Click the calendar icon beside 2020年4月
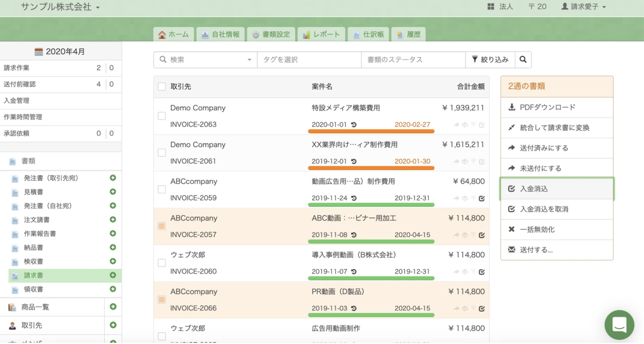This screenshot has height=344, width=644. (x=38, y=52)
